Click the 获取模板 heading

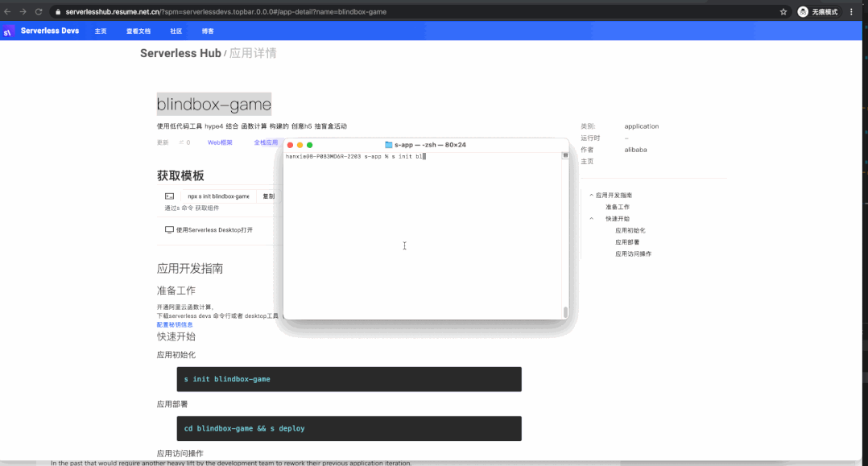180,175
